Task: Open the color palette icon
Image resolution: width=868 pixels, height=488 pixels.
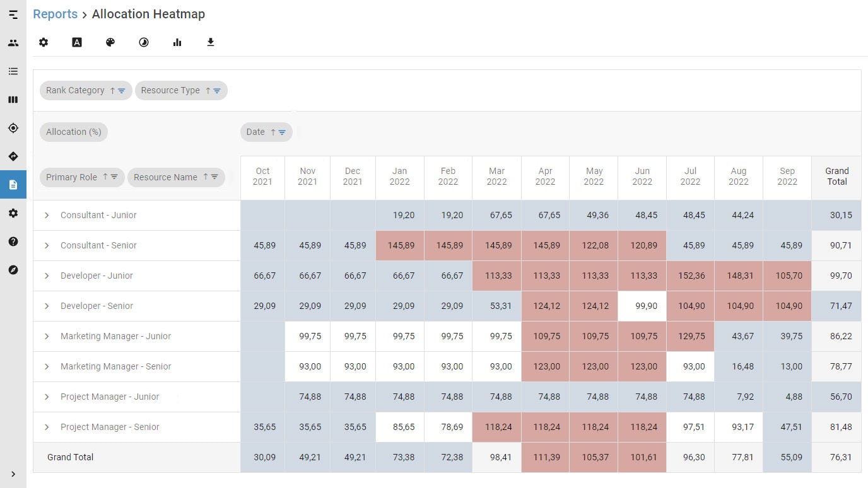Action: pyautogui.click(x=110, y=42)
